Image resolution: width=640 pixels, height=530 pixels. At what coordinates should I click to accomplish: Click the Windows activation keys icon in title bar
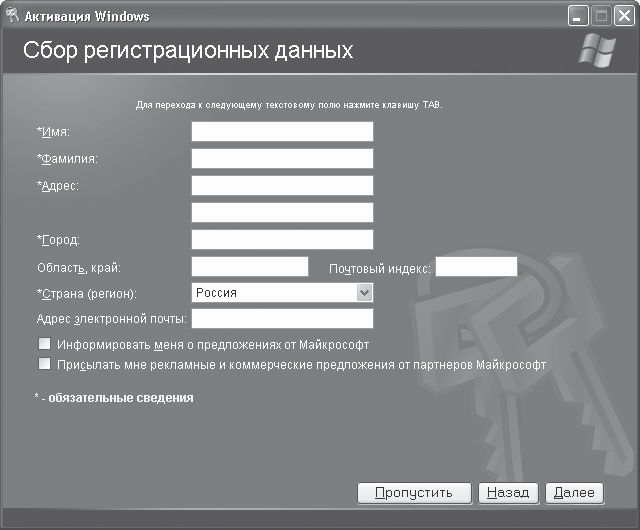(14, 15)
